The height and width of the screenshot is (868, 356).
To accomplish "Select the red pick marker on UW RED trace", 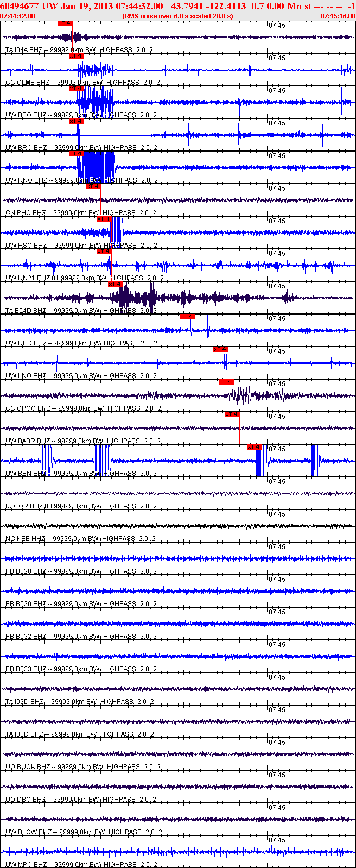I will coord(188,317).
